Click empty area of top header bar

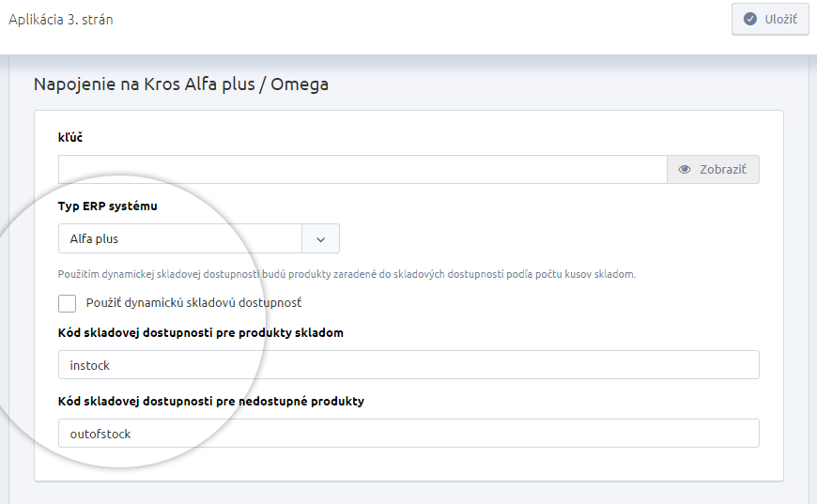[417, 26]
